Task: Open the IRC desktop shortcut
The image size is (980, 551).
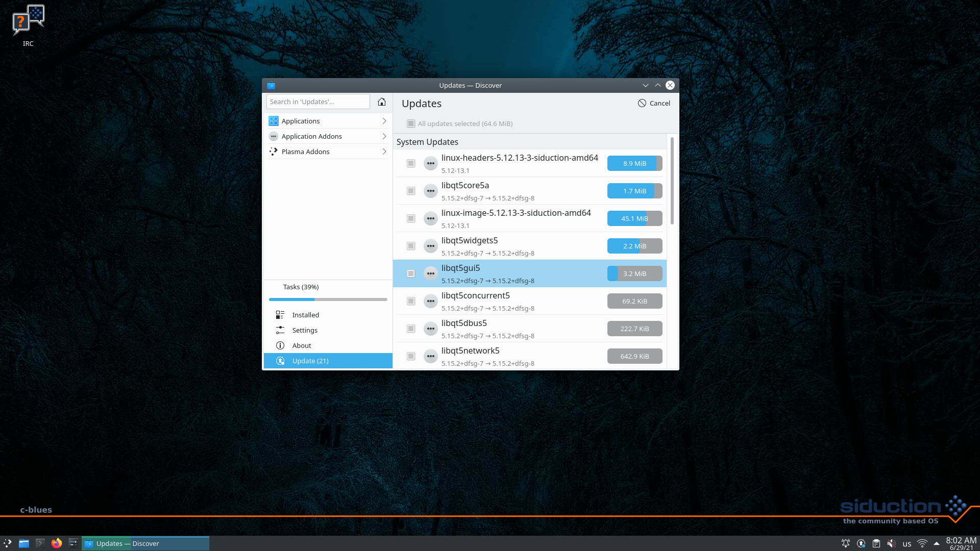Action: pyautogui.click(x=28, y=26)
